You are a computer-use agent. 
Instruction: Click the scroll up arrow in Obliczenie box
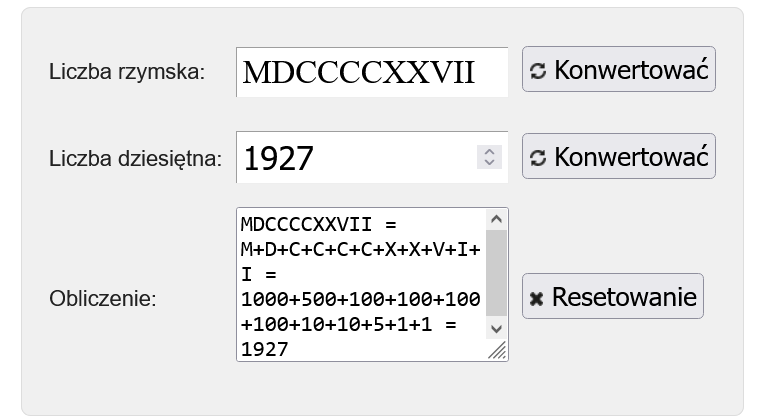497,219
